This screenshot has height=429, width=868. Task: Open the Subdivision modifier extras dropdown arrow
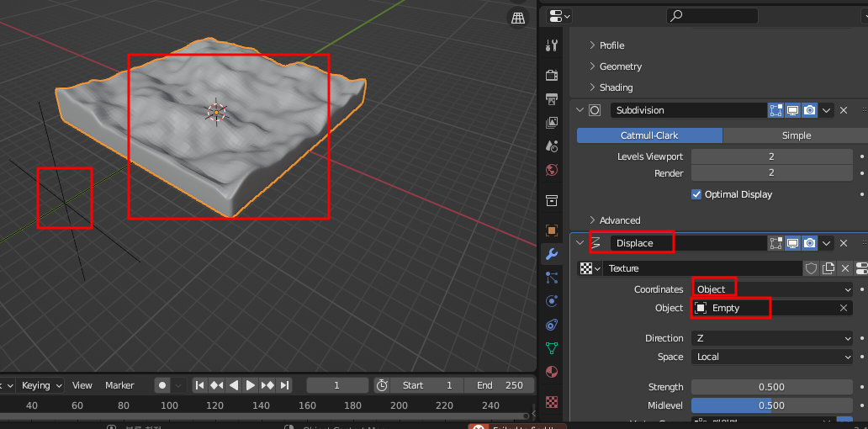click(827, 110)
